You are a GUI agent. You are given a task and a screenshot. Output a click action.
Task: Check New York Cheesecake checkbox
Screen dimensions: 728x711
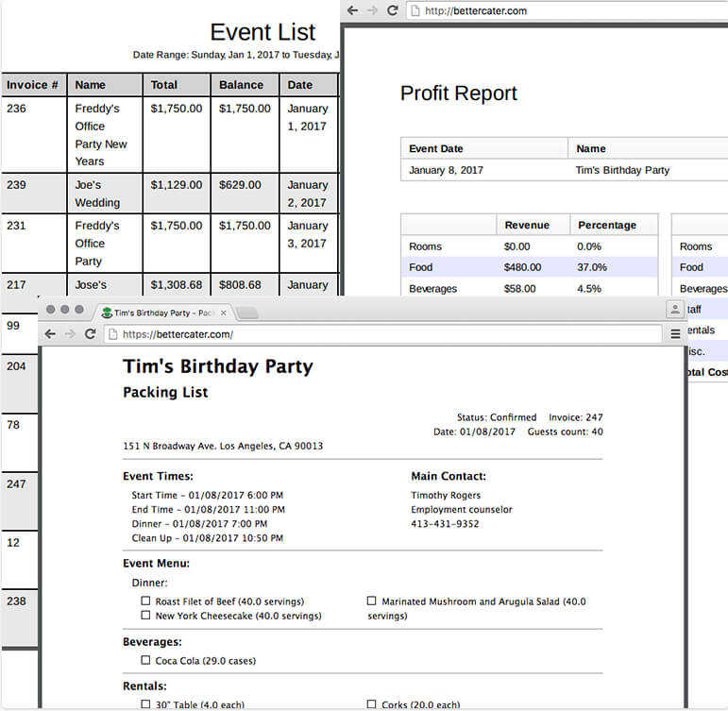(145, 615)
